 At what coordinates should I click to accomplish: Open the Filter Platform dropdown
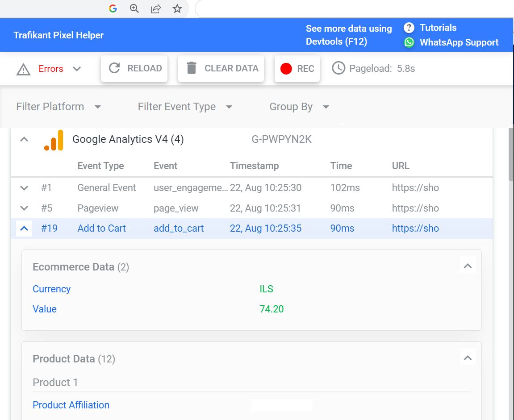(x=59, y=107)
